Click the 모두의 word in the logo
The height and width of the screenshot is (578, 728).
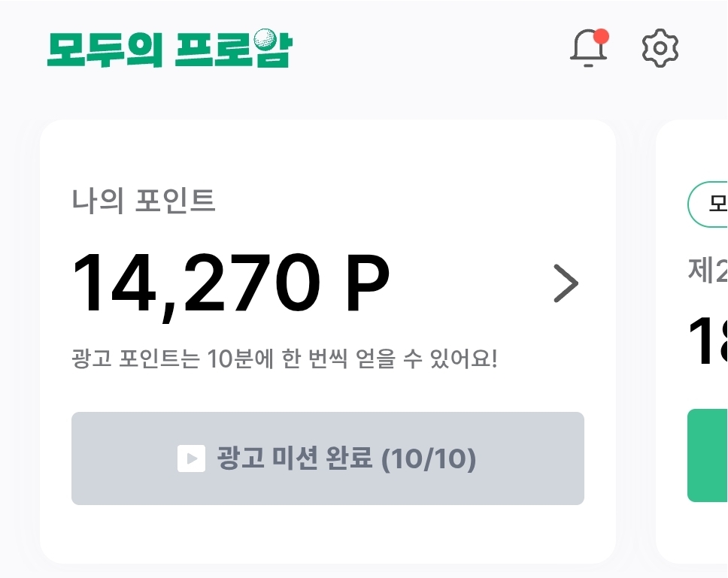104,50
